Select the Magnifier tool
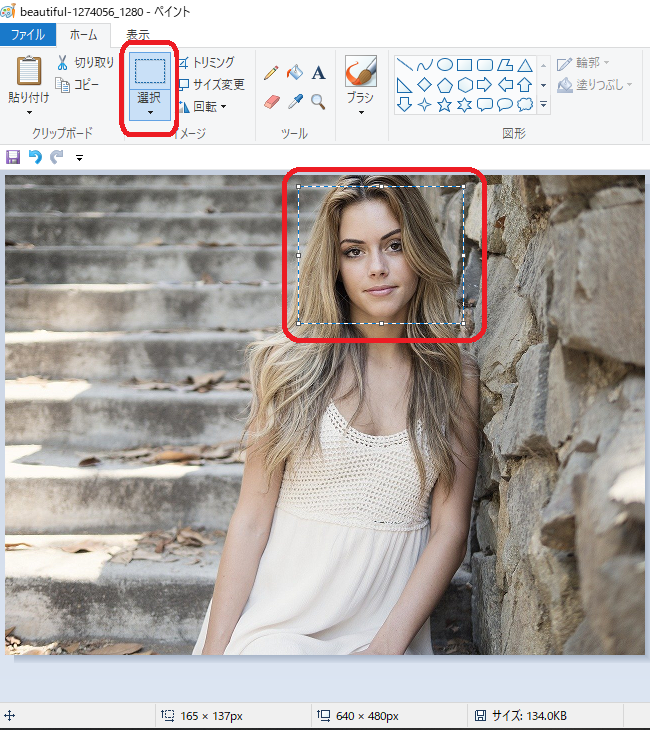650x730 pixels. 318,101
